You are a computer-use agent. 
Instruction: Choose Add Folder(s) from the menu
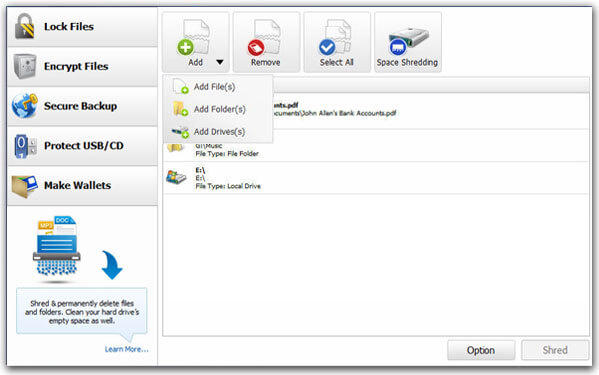(x=218, y=109)
